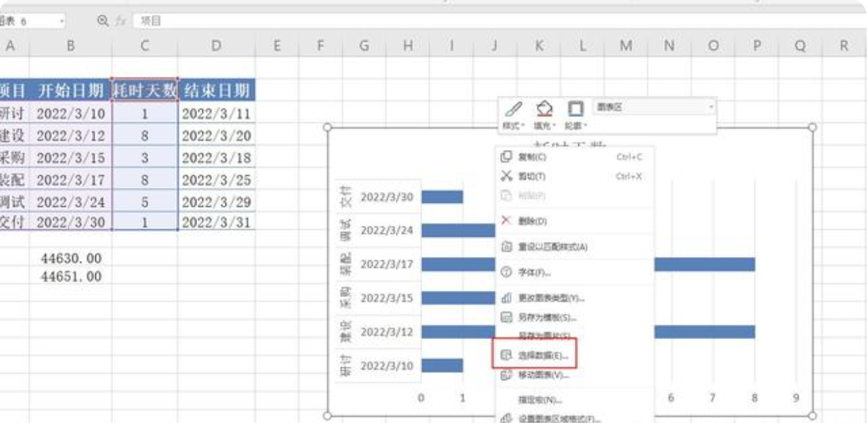
Task: Click the Change Chart Type icon (更改图表类型)
Action: click(x=507, y=298)
